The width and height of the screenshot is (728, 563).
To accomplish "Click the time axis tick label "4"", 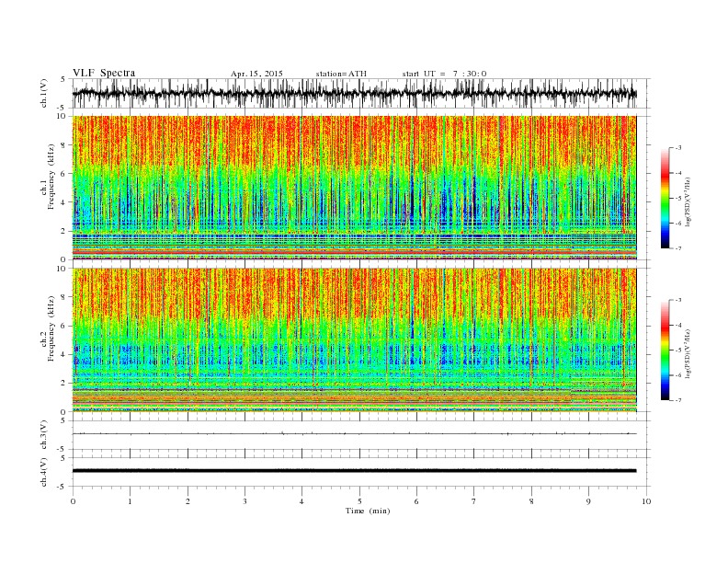I will 302,501.
